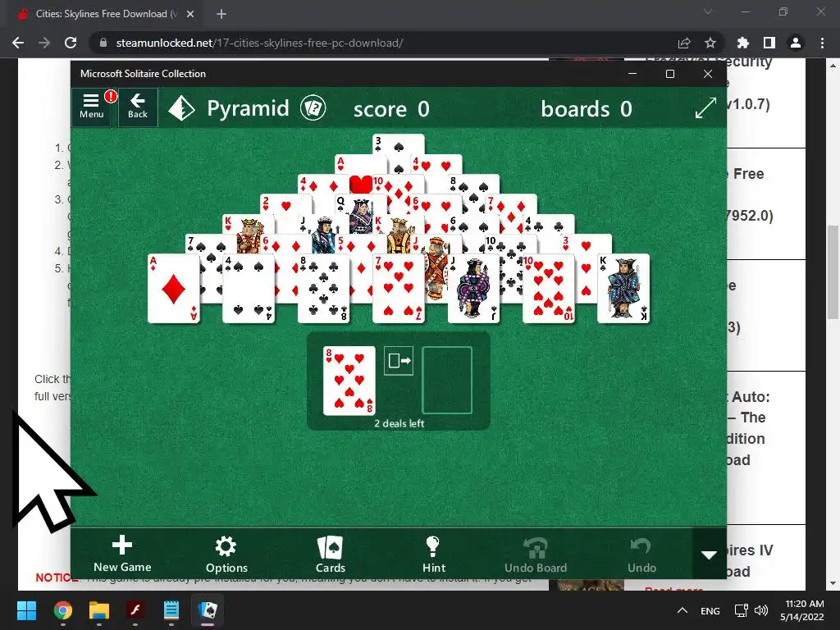Image resolution: width=840 pixels, height=630 pixels.
Task: Open Chrome three-dot menu
Action: tap(822, 43)
